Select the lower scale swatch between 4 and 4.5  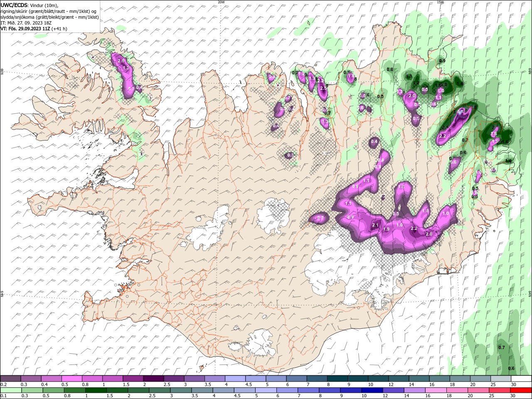(x=224, y=390)
